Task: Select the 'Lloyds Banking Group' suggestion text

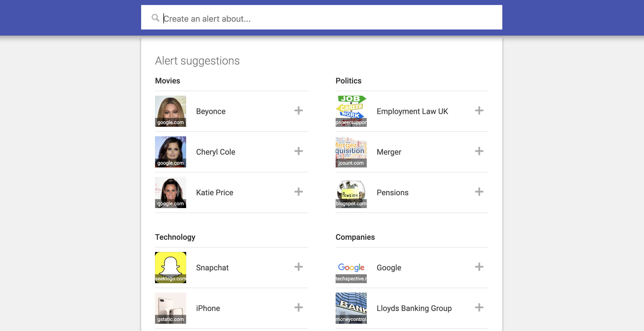Action: pos(414,308)
